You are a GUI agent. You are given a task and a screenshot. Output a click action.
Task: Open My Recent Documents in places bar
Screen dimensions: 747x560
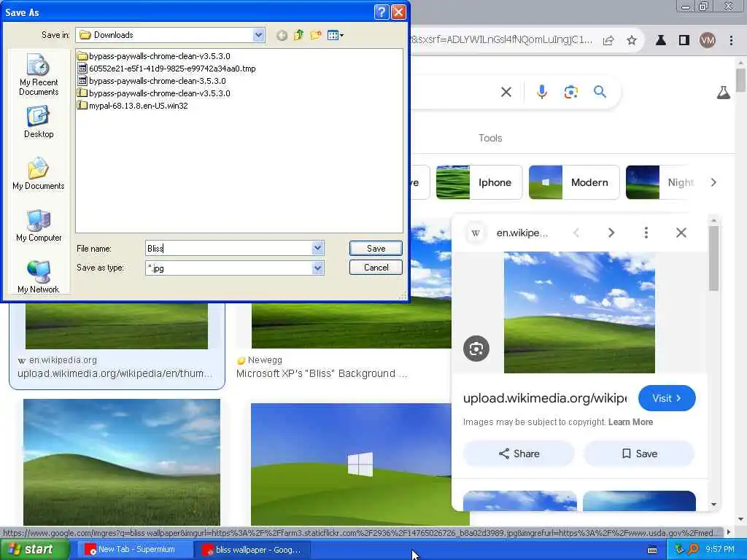[x=39, y=74]
